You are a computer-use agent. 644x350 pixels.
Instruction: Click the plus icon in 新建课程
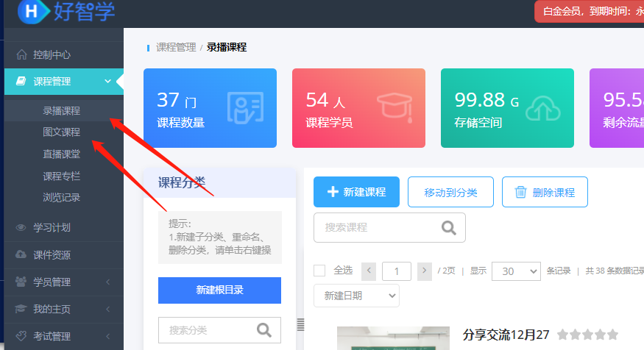coord(333,192)
